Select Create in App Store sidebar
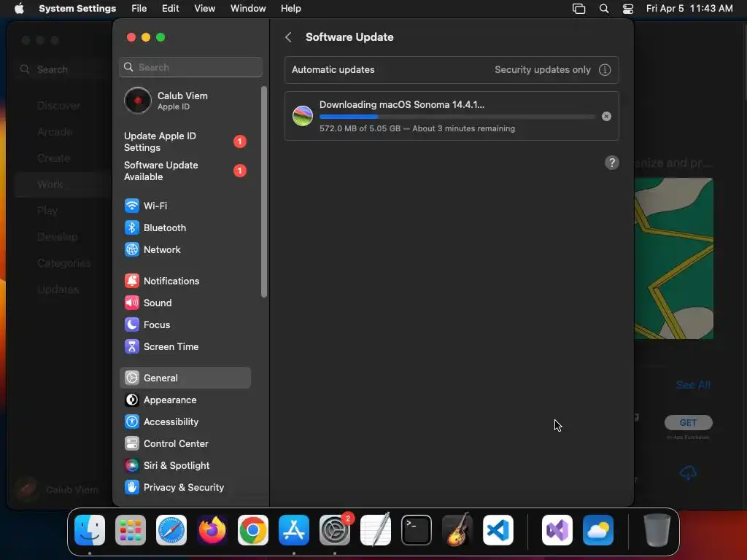Image resolution: width=747 pixels, height=560 pixels. (54, 158)
